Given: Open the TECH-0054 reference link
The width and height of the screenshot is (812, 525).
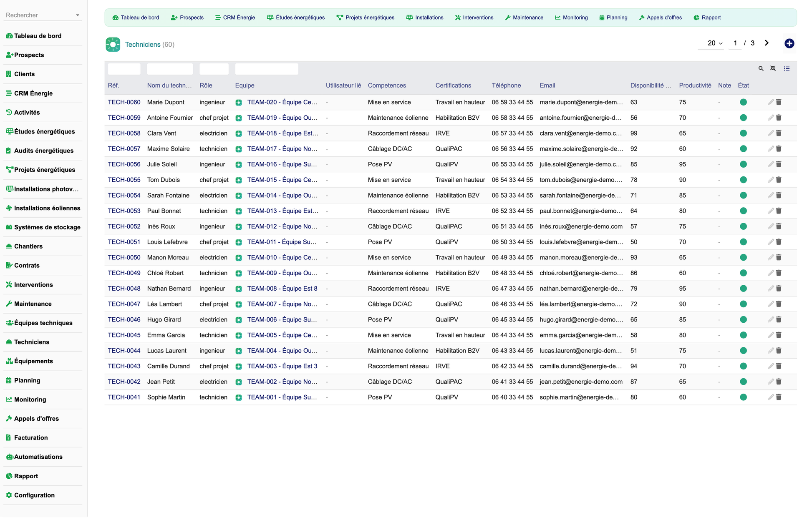Looking at the screenshot, I should (x=124, y=196).
